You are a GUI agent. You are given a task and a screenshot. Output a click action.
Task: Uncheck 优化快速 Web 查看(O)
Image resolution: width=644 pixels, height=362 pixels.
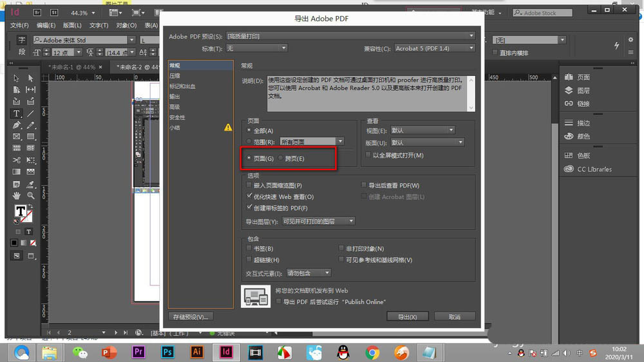click(249, 196)
